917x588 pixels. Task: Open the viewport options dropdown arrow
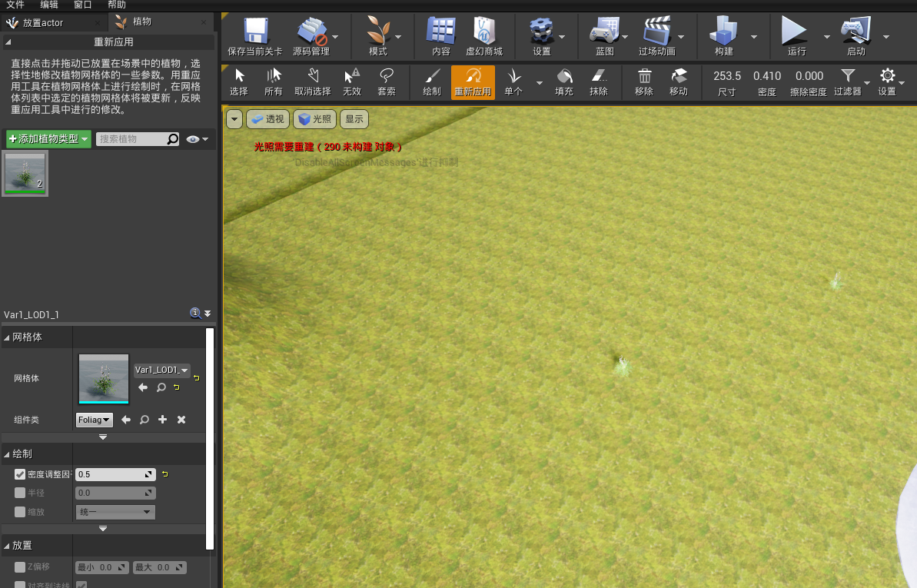click(234, 119)
